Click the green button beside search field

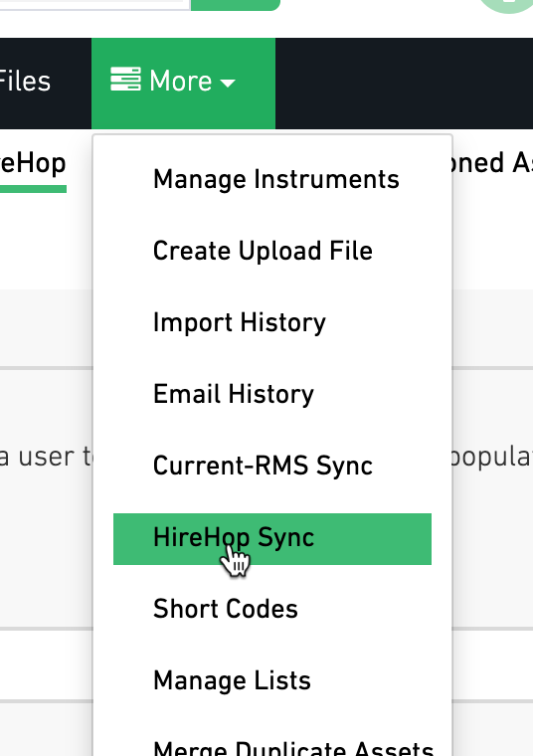pyautogui.click(x=235, y=5)
